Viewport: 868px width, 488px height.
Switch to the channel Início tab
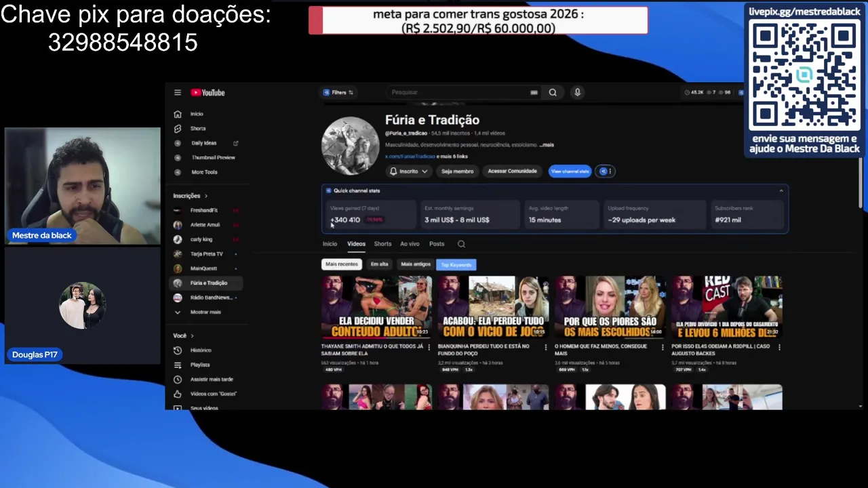[330, 244]
